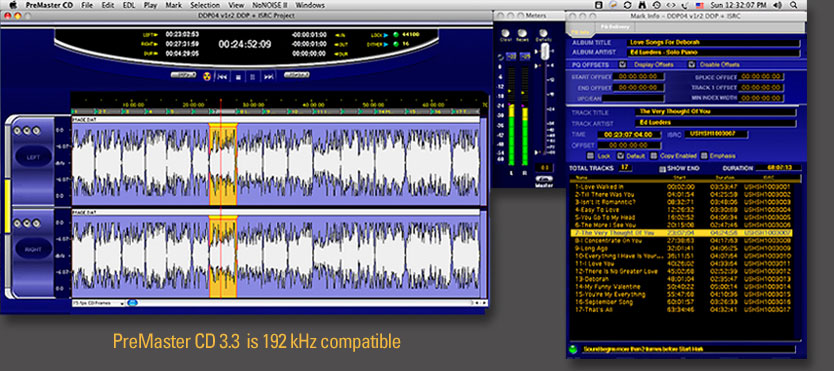This screenshot has height=371, width=834.
Task: Click the fast-forward-to-next transport button
Action: (269, 77)
